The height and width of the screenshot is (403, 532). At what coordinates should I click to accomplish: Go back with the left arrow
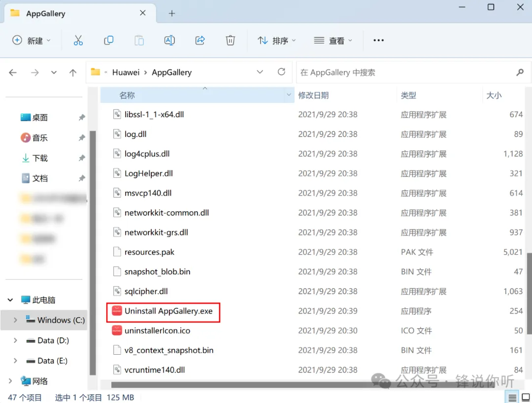point(13,72)
